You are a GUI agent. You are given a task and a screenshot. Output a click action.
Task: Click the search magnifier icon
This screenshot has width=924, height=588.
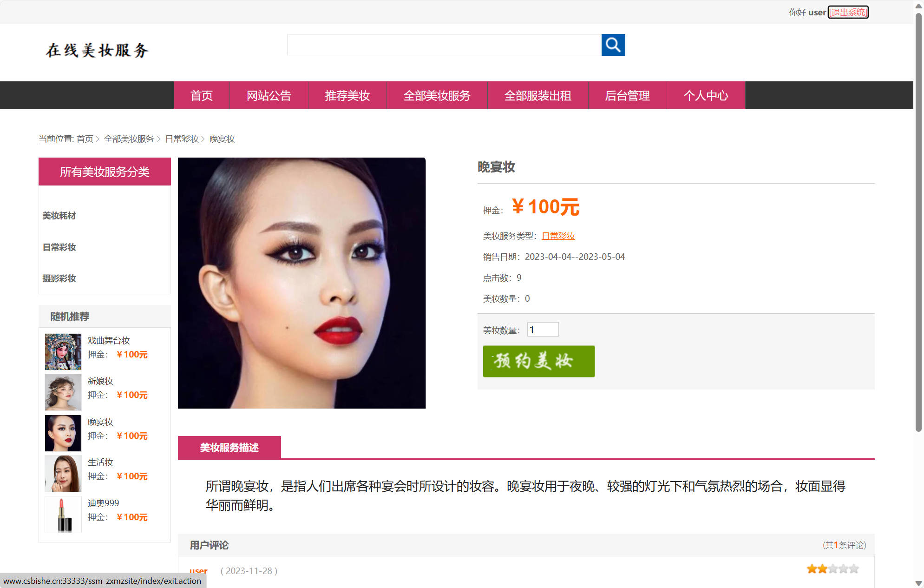coord(613,45)
